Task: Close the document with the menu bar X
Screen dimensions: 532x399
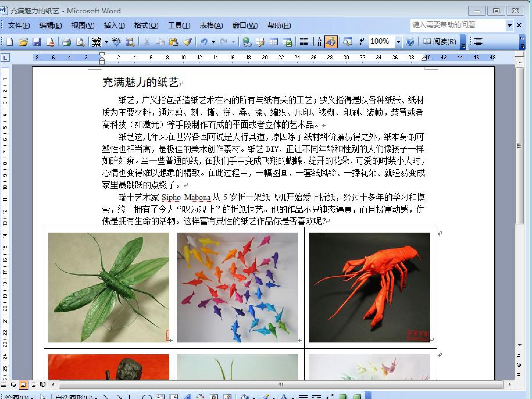Action: (519, 25)
